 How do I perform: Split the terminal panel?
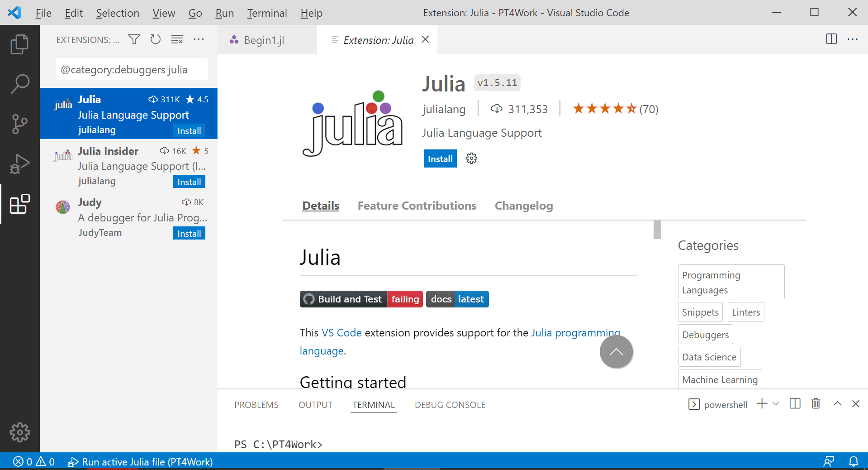[x=795, y=403]
